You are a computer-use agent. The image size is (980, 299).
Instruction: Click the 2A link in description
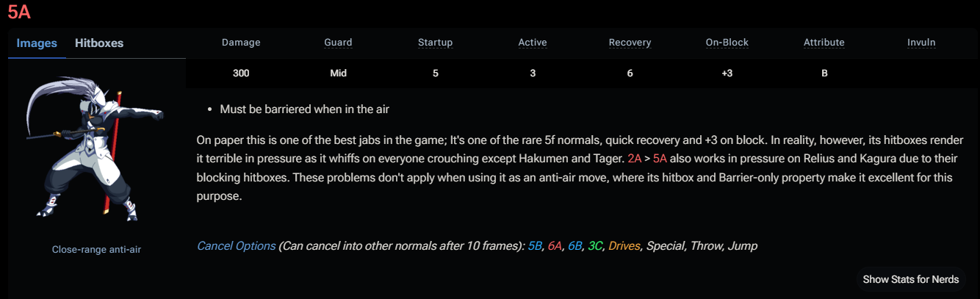pos(635,158)
